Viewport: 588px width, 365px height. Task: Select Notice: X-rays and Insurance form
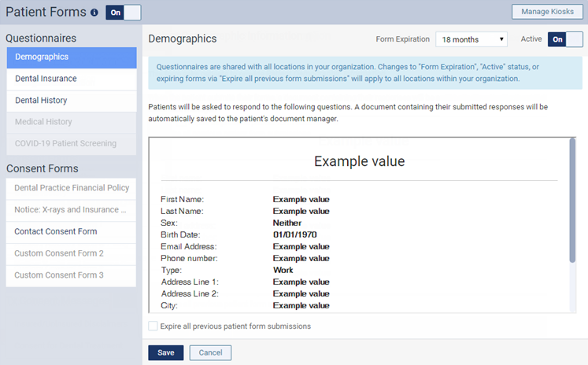72,210
